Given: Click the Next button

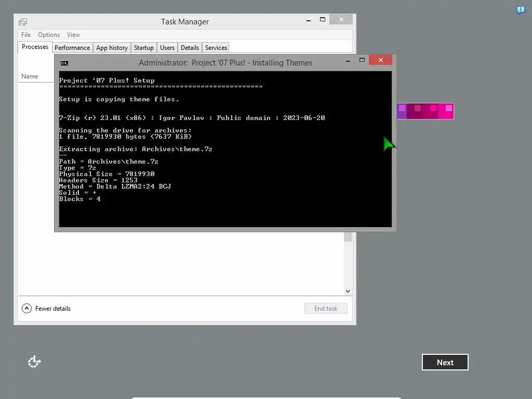Looking at the screenshot, I should [x=445, y=362].
